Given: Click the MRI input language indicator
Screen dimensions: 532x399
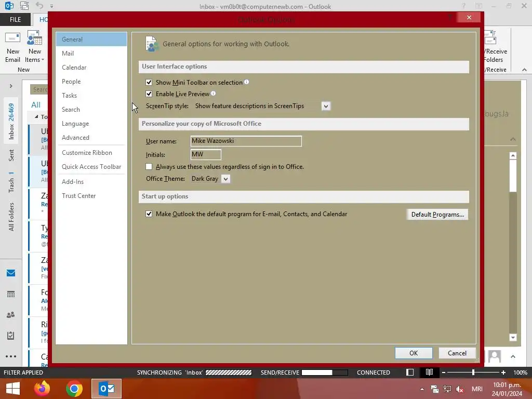Looking at the screenshot, I should [x=477, y=389].
